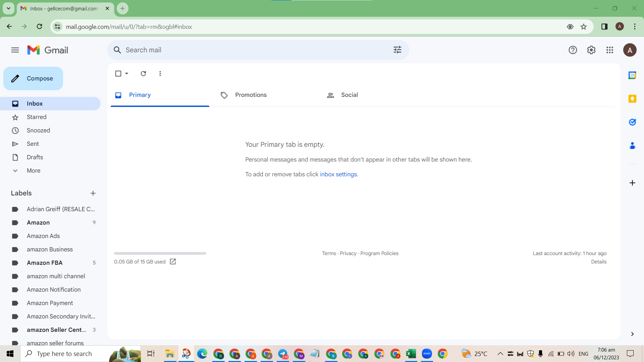The height and width of the screenshot is (362, 644).
Task: View account activity Details
Action: tap(599, 262)
